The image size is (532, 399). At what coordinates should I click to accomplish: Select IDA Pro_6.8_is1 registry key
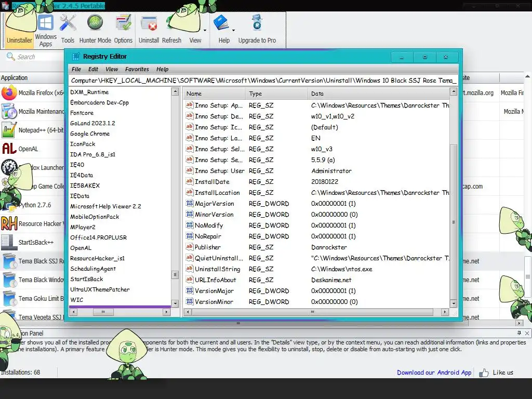[92, 154]
